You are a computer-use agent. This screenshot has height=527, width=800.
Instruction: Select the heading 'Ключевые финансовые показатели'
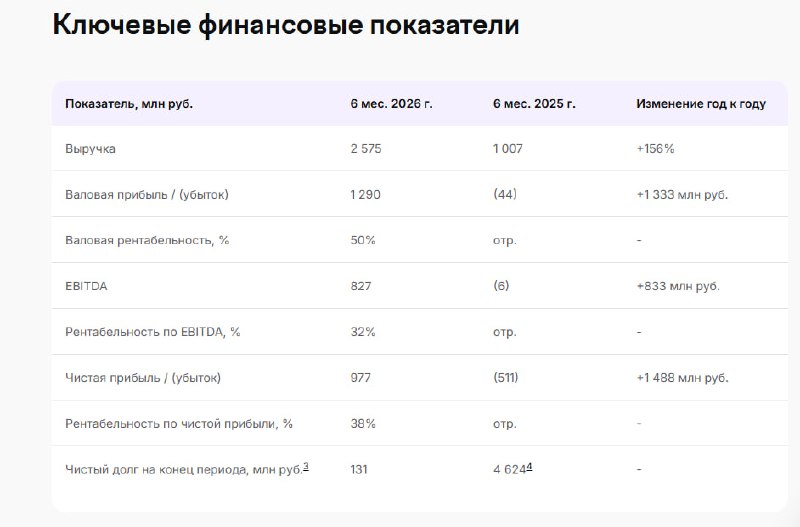pyautogui.click(x=286, y=24)
